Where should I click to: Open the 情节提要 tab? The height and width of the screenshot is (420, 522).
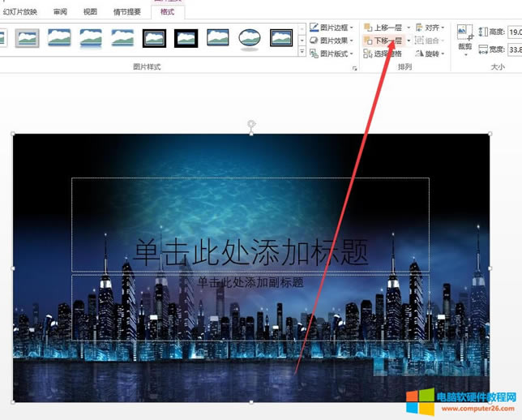(x=126, y=12)
